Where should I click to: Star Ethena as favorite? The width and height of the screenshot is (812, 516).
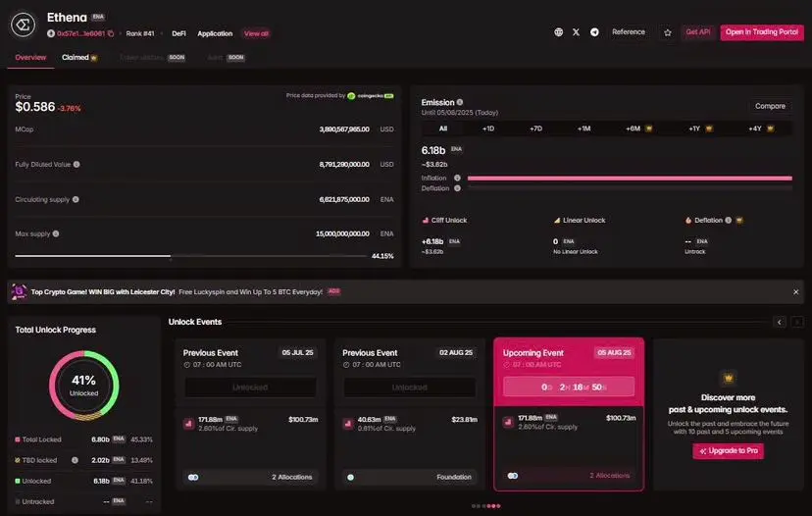coord(668,32)
